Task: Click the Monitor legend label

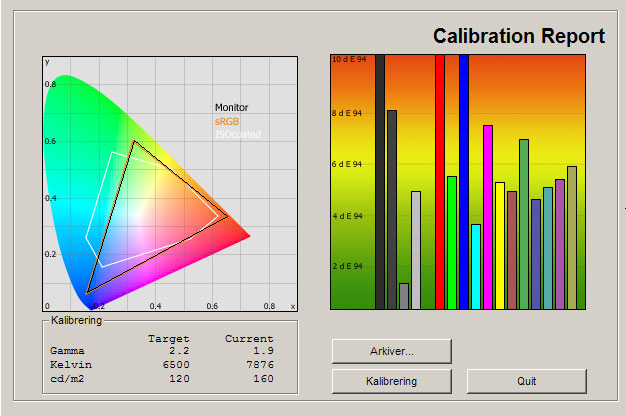Action: pos(231,108)
